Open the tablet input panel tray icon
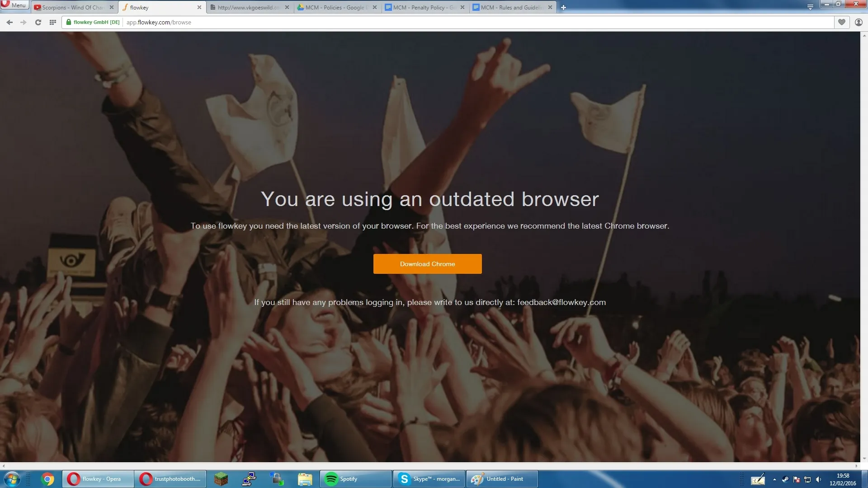Image resolution: width=868 pixels, height=488 pixels. 758,479
